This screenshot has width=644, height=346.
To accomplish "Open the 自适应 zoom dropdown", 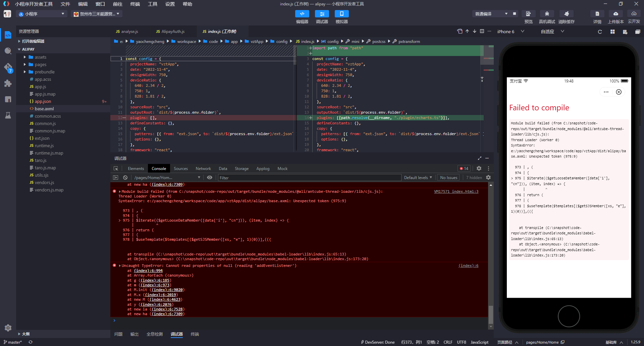I will 552,32.
